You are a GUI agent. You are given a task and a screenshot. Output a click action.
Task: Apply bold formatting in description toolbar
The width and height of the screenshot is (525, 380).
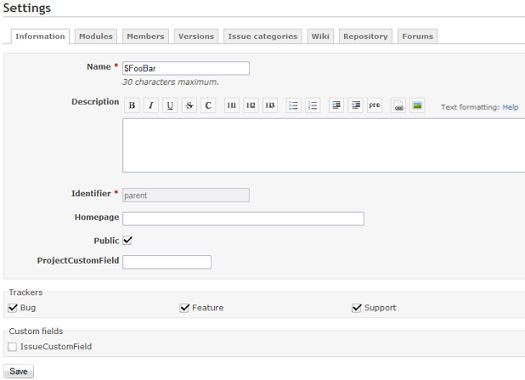(132, 105)
